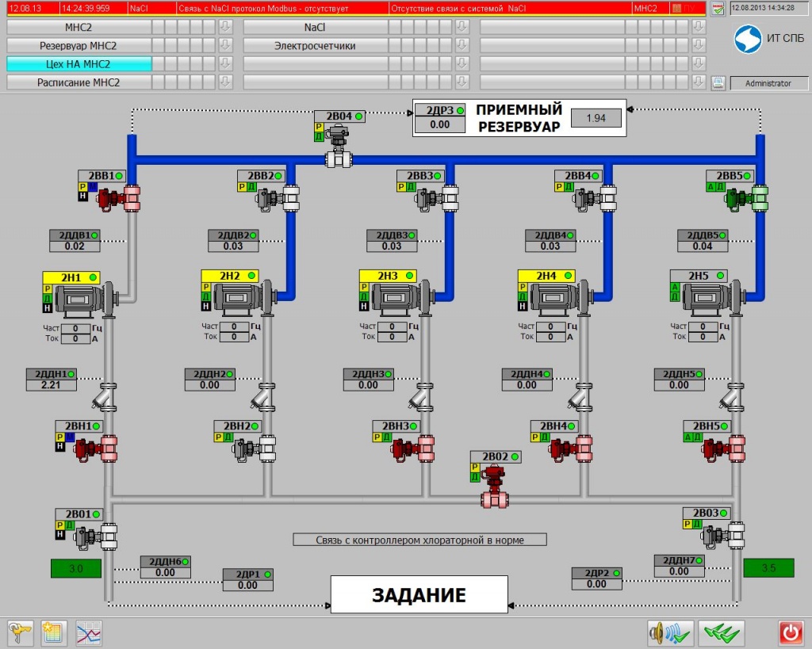Click the 2ВН2 discharge valve symbol

click(x=255, y=449)
